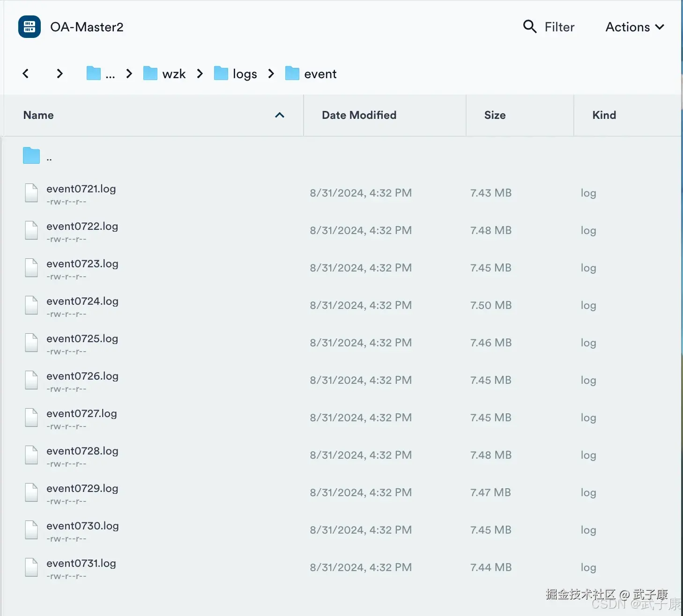Image resolution: width=683 pixels, height=616 pixels.
Task: Click the event0721.log file name
Action: (x=81, y=189)
